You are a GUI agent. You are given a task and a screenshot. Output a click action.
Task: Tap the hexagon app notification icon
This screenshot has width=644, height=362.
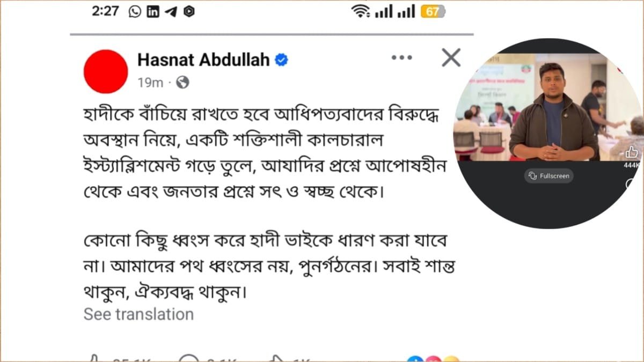188,12
